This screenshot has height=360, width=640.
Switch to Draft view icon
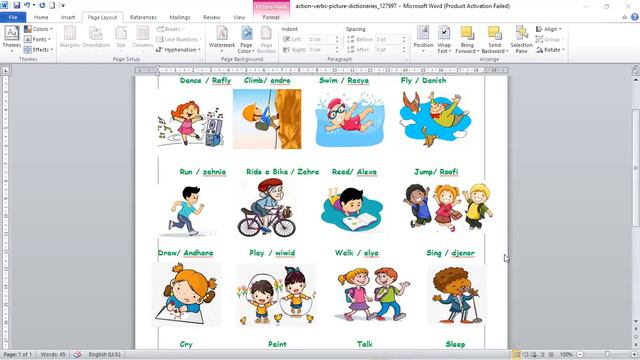[551, 354]
